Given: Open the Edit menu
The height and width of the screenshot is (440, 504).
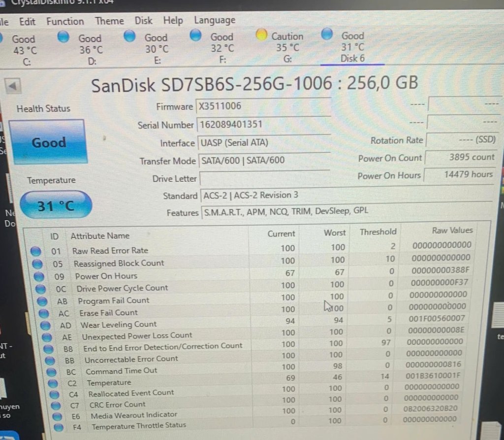Looking at the screenshot, I should 27,22.
